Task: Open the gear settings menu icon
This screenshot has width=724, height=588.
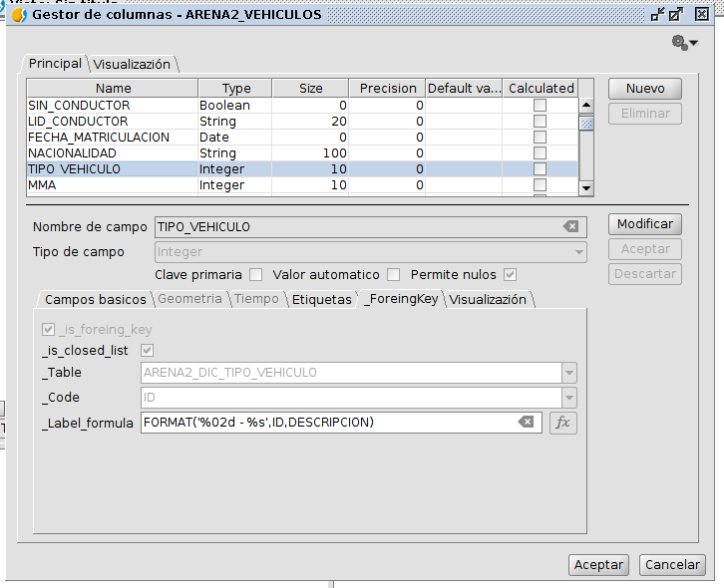Action: (682, 43)
